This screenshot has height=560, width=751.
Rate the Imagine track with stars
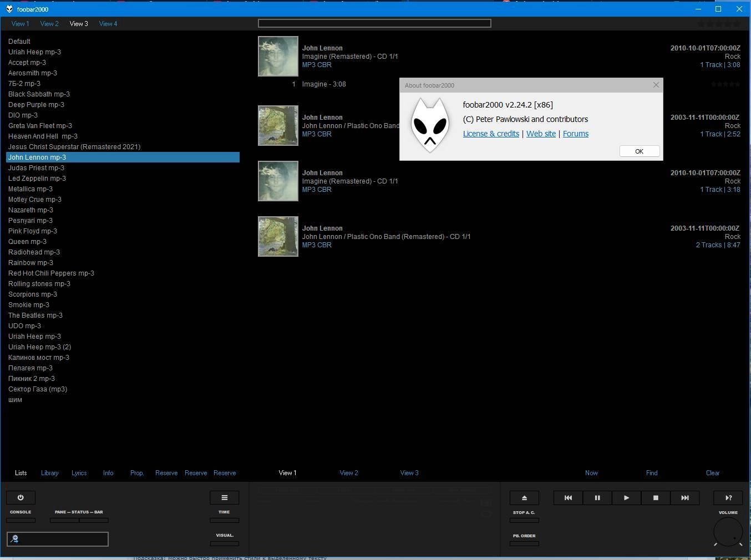pyautogui.click(x=726, y=84)
